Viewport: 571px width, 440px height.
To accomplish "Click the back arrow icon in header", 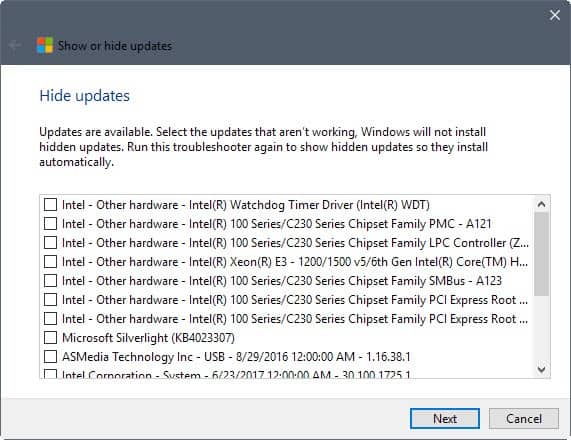I will coord(15,46).
